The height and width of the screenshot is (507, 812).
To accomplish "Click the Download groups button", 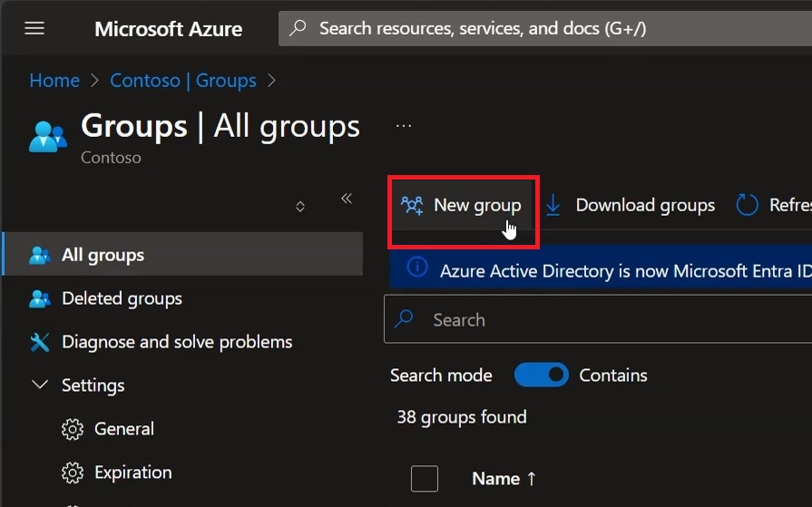I will pyautogui.click(x=630, y=206).
